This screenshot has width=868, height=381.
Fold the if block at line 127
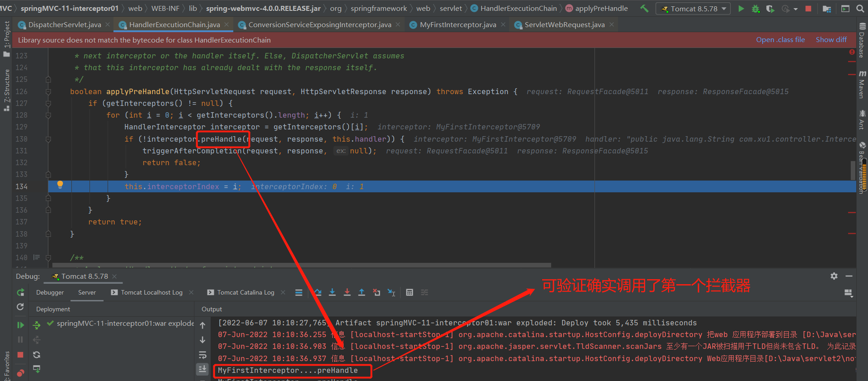pos(48,103)
